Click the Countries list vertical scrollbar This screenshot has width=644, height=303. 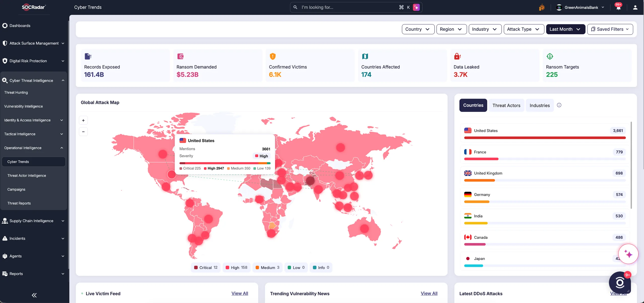[631, 165]
